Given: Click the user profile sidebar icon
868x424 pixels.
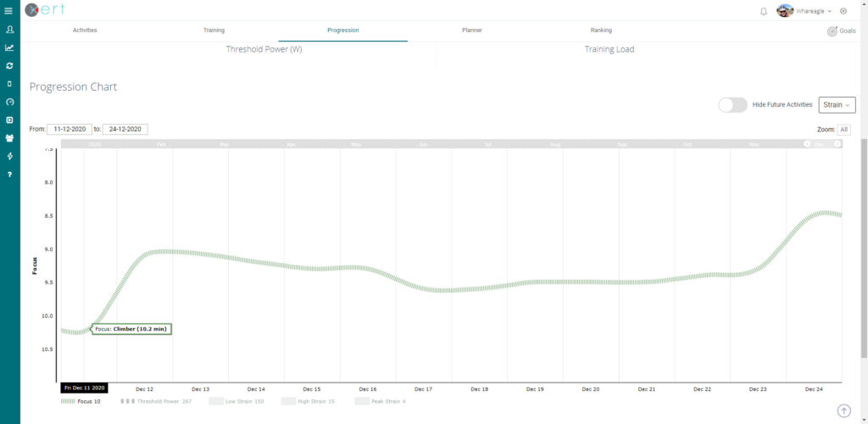Looking at the screenshot, I should (9, 30).
